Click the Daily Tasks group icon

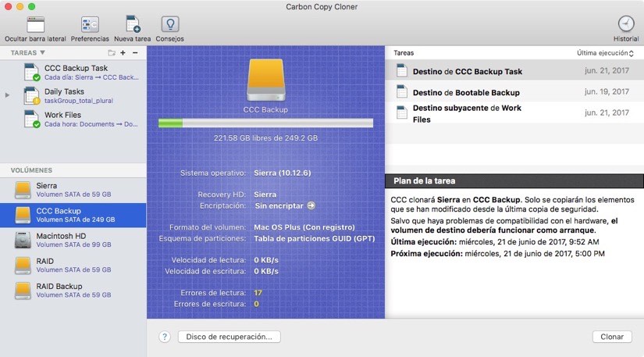coord(32,95)
